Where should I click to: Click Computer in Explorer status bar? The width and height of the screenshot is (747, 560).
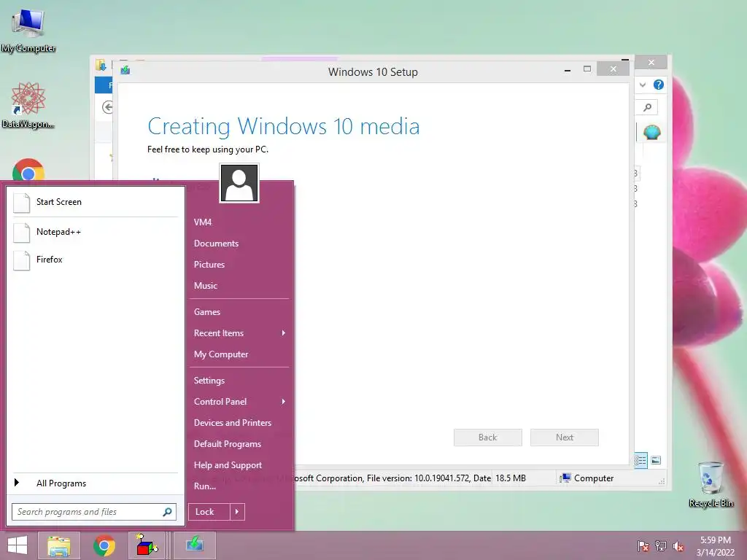[587, 478]
